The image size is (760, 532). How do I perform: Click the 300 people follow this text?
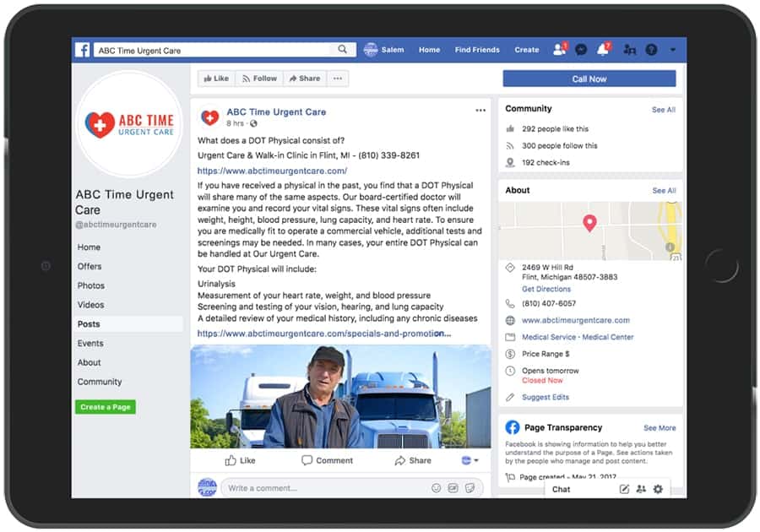559,146
